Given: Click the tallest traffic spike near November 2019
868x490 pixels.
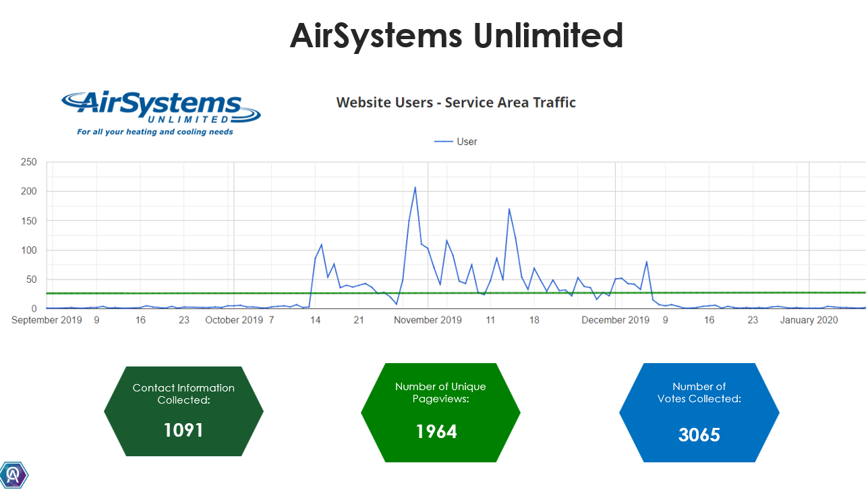Looking at the screenshot, I should tap(414, 188).
